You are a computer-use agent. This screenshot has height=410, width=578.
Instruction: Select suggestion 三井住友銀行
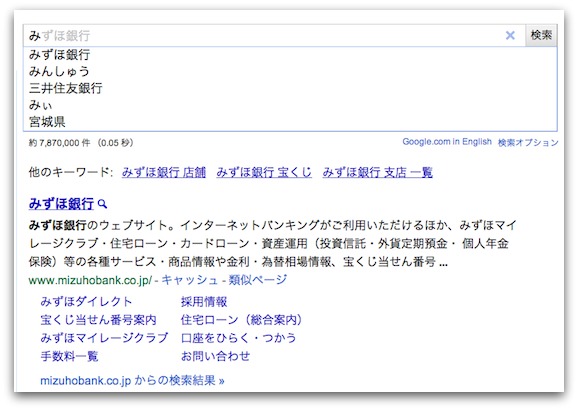(x=290, y=88)
